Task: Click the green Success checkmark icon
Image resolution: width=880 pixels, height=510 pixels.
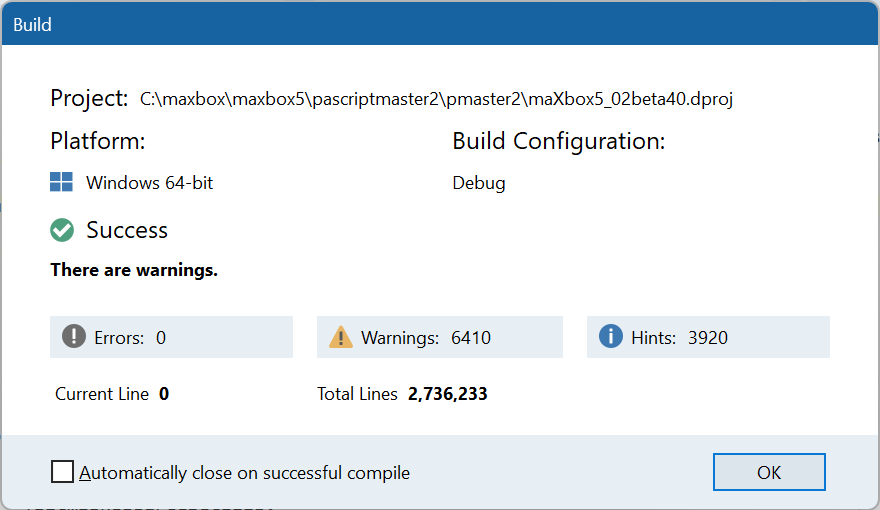Action: coord(62,230)
